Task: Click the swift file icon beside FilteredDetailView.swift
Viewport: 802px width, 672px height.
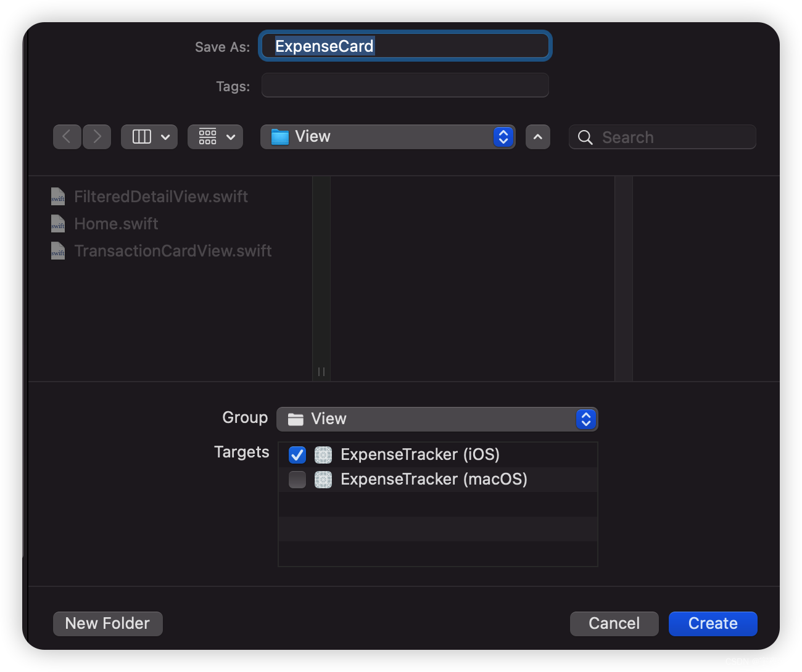Action: pos(58,197)
